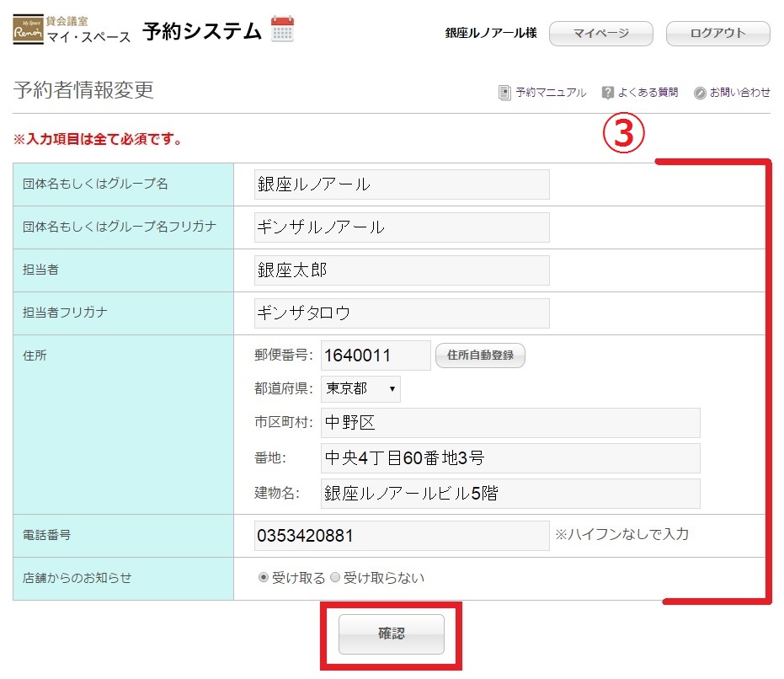Image resolution: width=784 pixels, height=679 pixels.
Task: Click the よくある質問 question mark icon
Action: [x=607, y=93]
